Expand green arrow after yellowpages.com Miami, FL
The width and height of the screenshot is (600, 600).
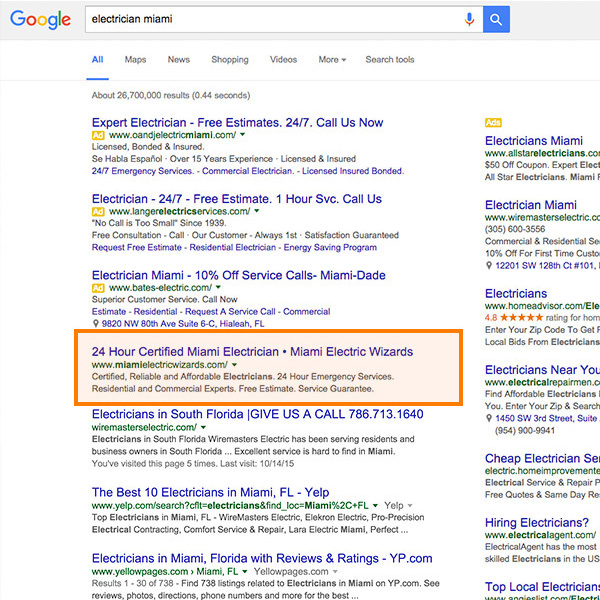pyautogui.click(x=245, y=571)
